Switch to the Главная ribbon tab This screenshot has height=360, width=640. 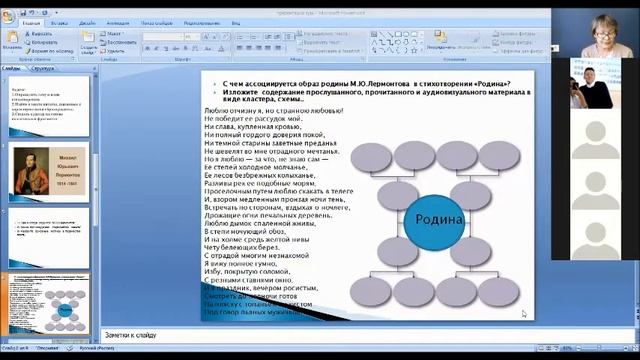click(x=31, y=23)
